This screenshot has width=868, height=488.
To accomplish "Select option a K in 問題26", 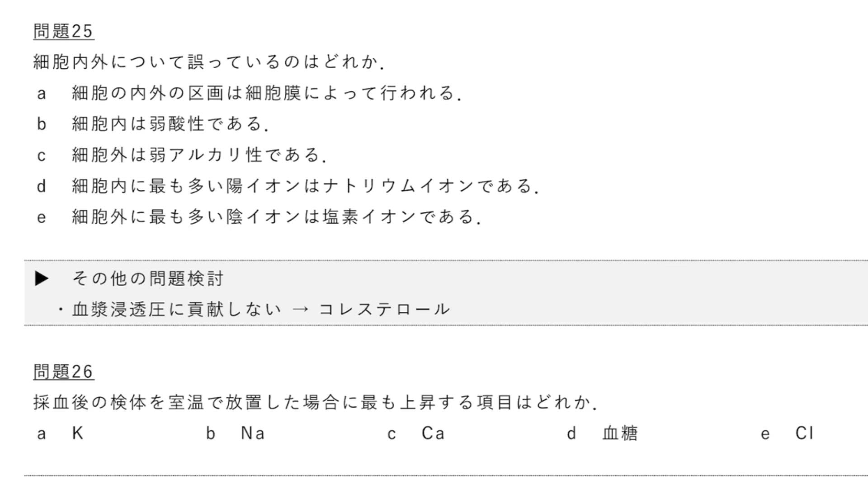I will tap(77, 433).
